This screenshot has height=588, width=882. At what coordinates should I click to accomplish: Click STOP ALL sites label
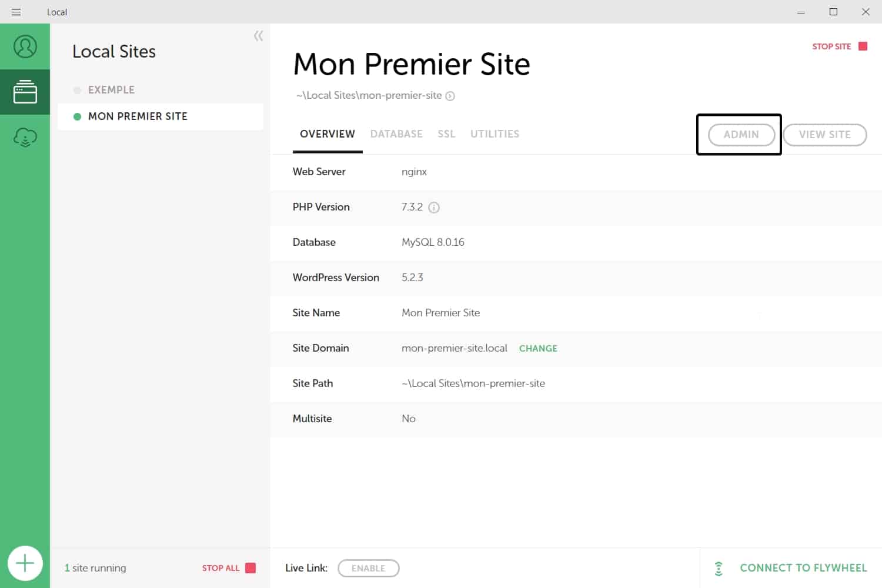point(220,568)
